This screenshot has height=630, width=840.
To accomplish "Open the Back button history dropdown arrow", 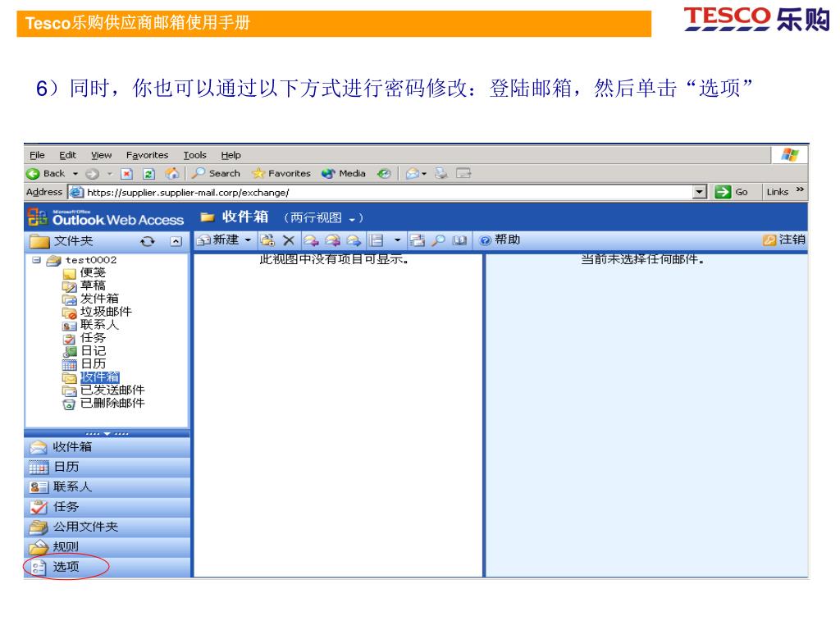I will (x=75, y=174).
